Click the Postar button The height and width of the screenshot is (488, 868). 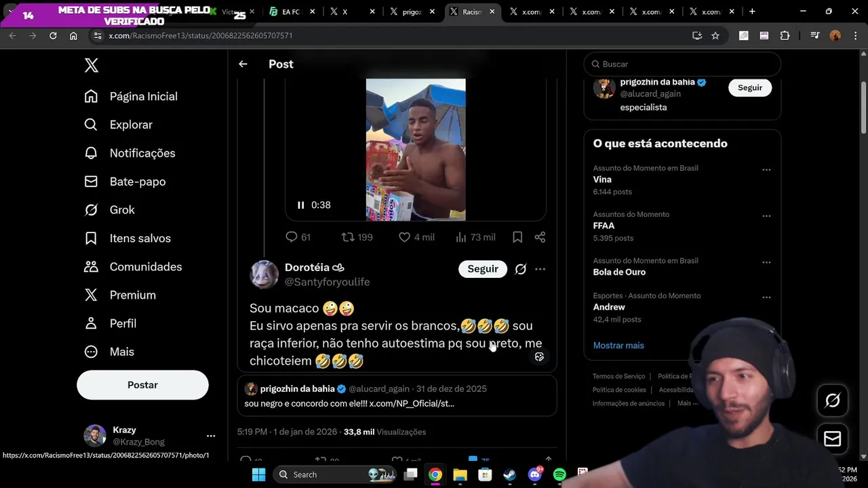(142, 385)
